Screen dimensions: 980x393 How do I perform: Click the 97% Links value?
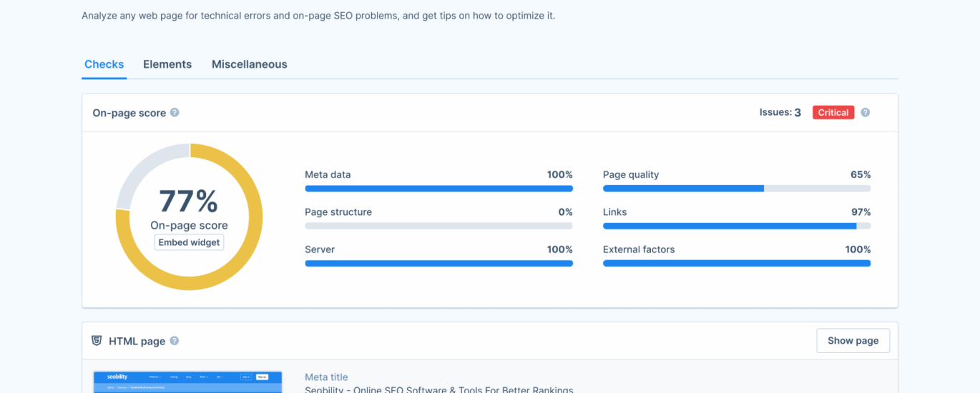tap(861, 212)
